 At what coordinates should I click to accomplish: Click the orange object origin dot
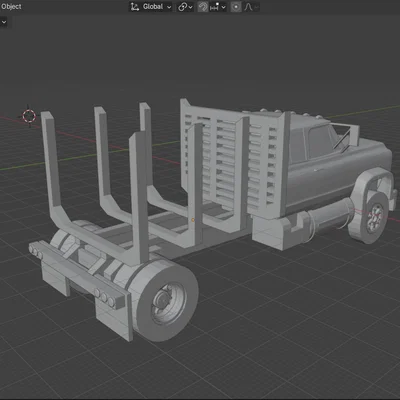[193, 220]
